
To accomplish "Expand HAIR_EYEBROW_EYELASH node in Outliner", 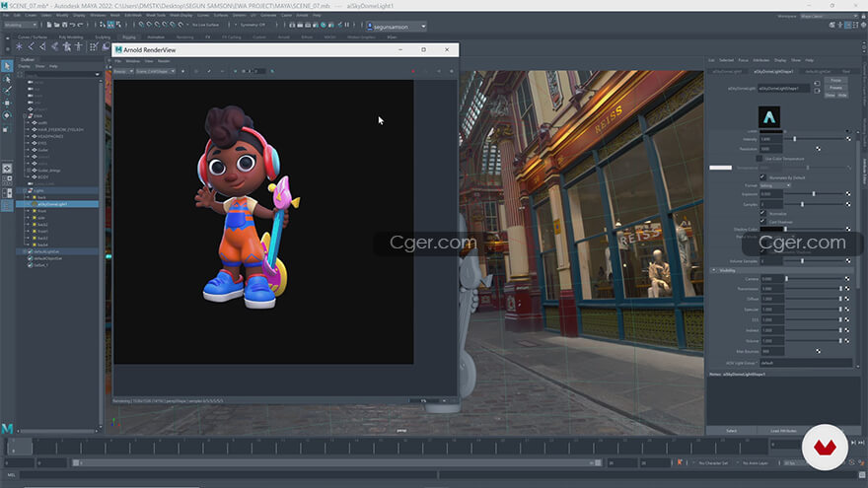I will (29, 129).
